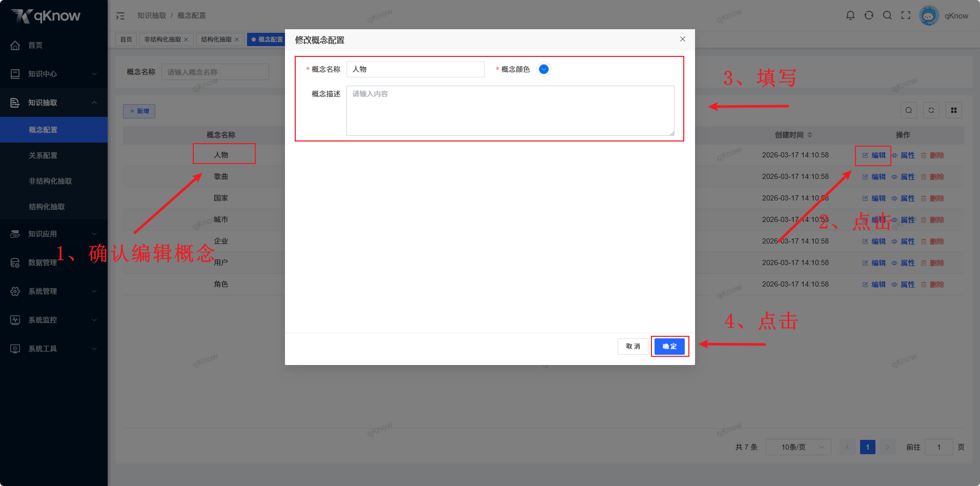Click 知识抽取 breadcrumb
The image size is (980, 486).
click(x=152, y=16)
